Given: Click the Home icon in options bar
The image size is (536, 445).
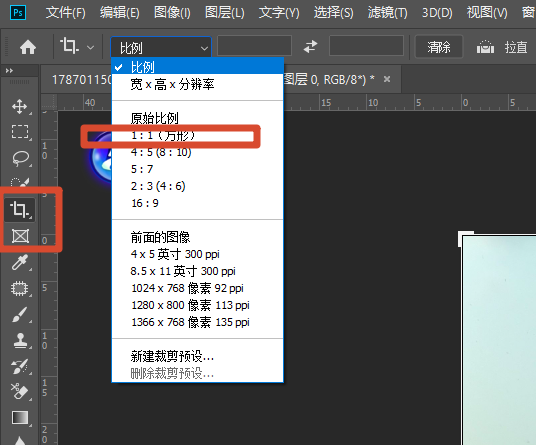Looking at the screenshot, I should pyautogui.click(x=28, y=47).
